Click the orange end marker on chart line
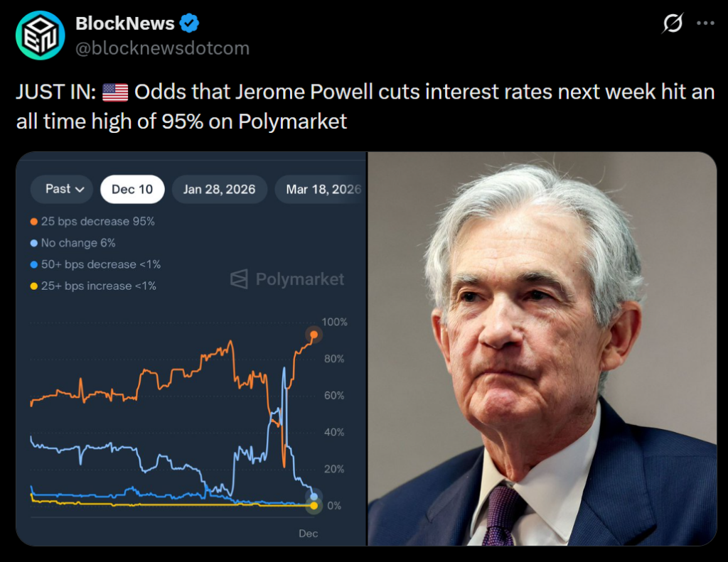 (314, 334)
